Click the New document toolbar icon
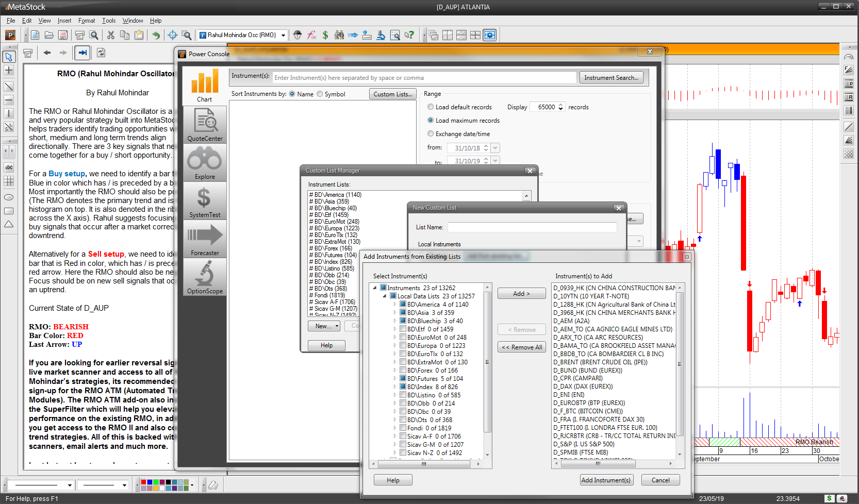The image size is (859, 504). (x=35, y=35)
